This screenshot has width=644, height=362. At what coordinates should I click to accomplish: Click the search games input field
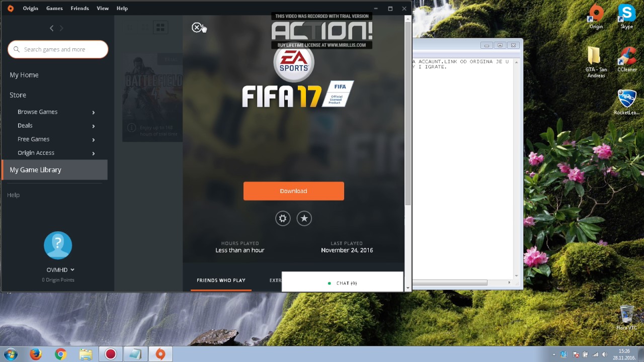58,49
